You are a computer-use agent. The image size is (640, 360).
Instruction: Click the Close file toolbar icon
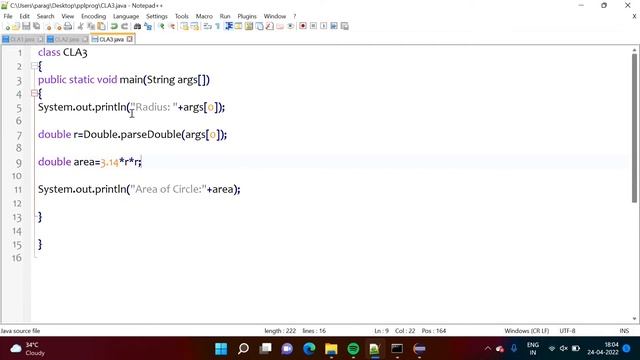48,27
